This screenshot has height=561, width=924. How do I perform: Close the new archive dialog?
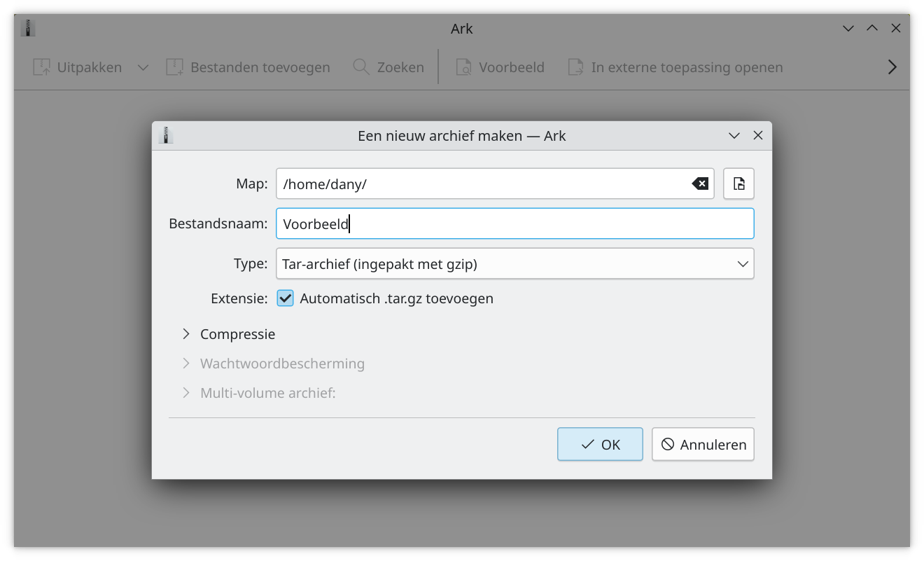pos(757,136)
